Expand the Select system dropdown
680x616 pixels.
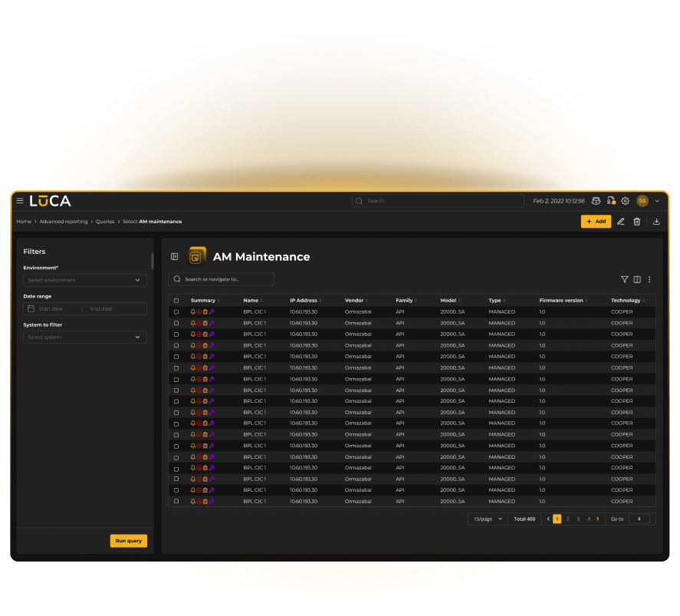tap(84, 338)
